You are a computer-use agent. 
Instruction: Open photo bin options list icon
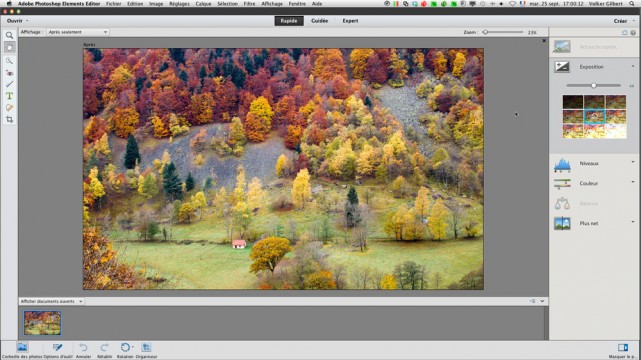[x=532, y=301]
